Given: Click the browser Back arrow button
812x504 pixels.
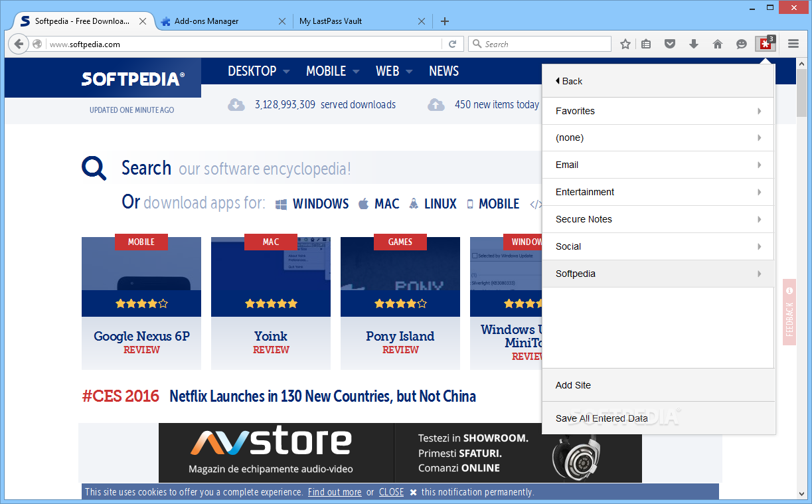Looking at the screenshot, I should (19, 44).
